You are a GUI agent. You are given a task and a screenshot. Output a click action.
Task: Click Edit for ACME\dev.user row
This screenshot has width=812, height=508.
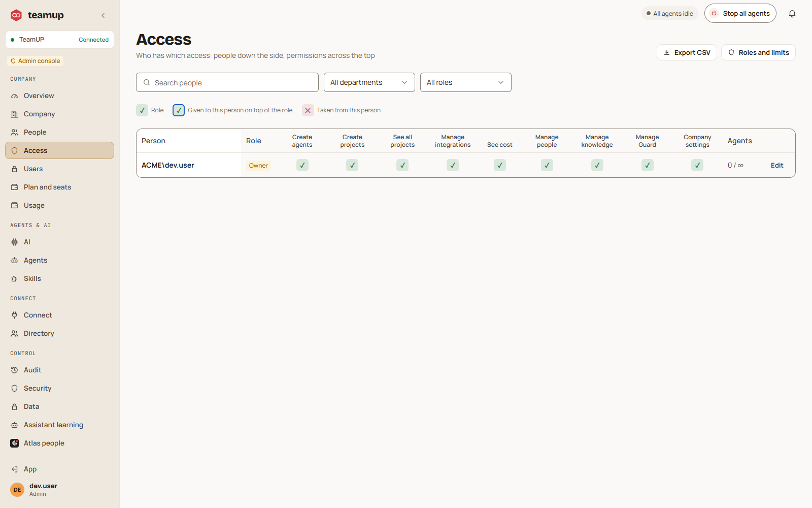pyautogui.click(x=777, y=165)
